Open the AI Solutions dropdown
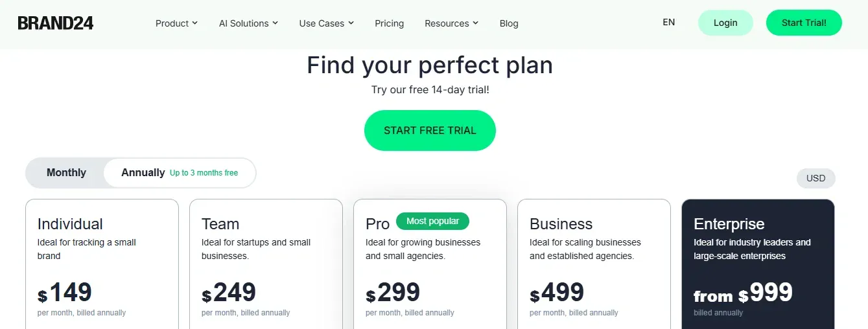 click(248, 23)
